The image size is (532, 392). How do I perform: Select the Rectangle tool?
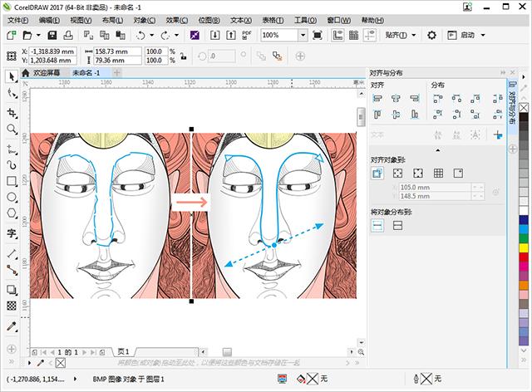coord(12,181)
